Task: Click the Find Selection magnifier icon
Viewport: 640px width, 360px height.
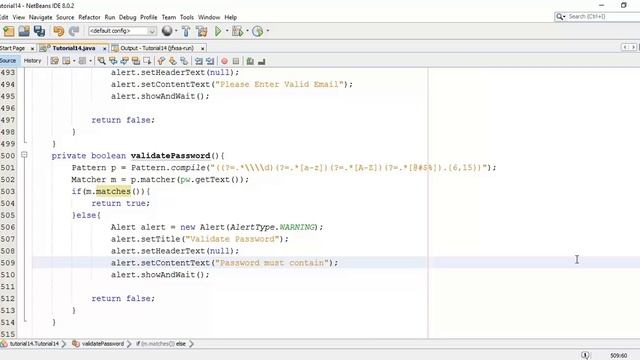Action: [101, 61]
